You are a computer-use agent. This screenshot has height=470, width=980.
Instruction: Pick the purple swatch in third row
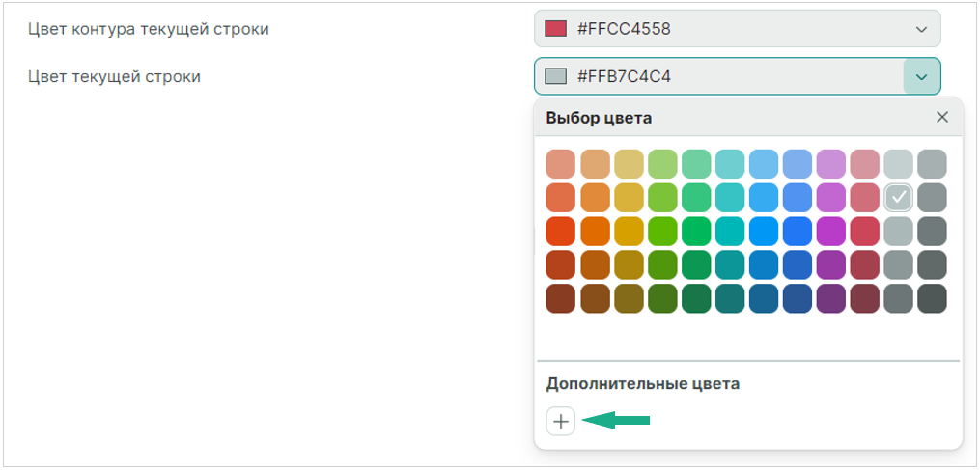coord(830,232)
